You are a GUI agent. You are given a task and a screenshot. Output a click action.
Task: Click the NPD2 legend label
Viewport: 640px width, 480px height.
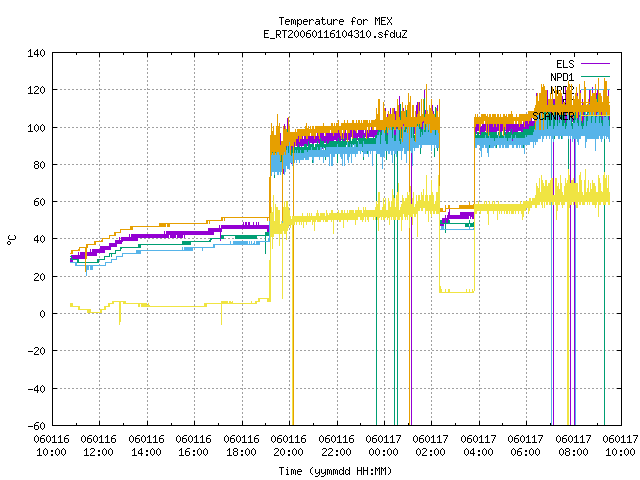click(x=562, y=90)
